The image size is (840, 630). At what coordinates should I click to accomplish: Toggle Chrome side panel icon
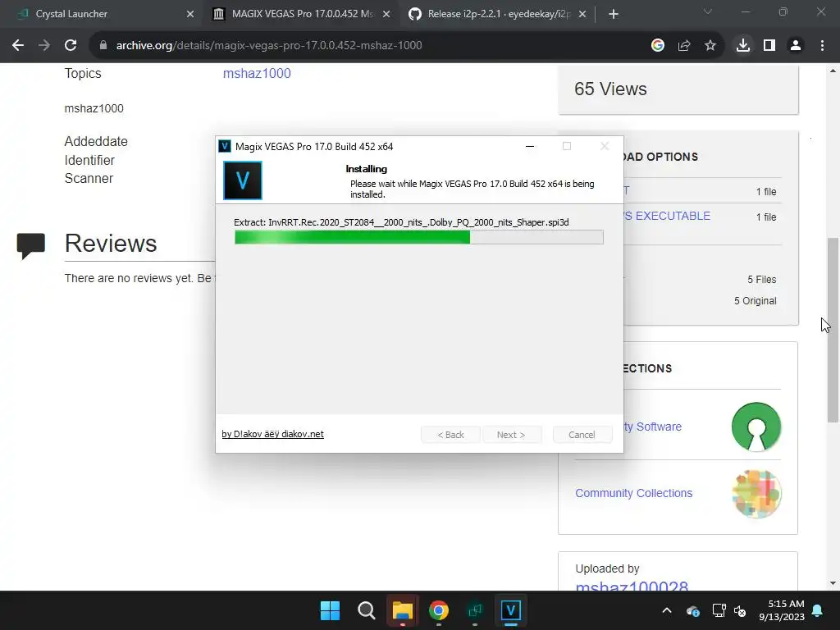coord(769,46)
